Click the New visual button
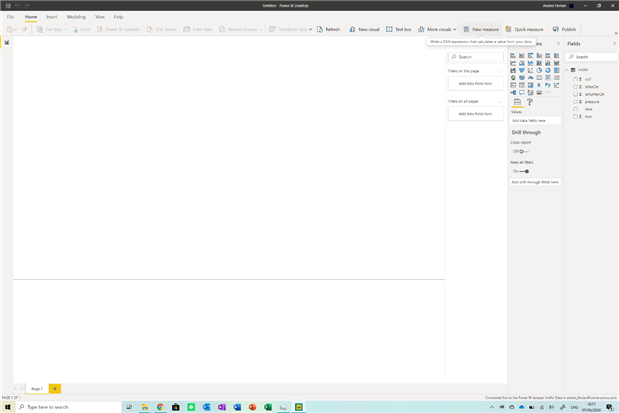 [x=364, y=29]
